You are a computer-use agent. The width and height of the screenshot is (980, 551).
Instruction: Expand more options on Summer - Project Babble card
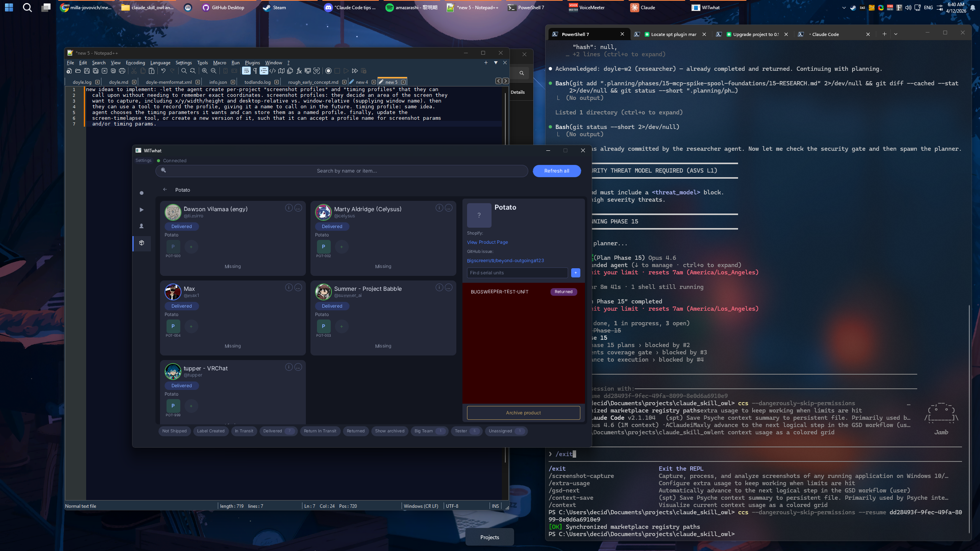pyautogui.click(x=449, y=287)
